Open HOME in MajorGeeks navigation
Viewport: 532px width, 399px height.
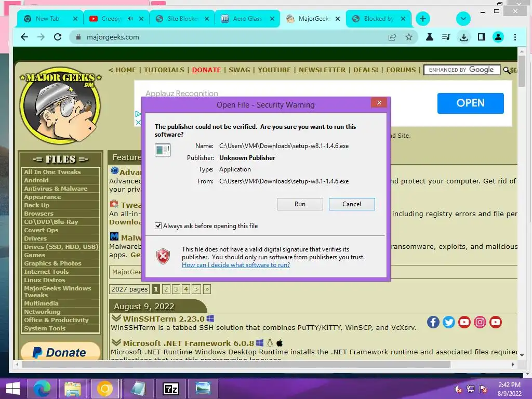click(126, 70)
